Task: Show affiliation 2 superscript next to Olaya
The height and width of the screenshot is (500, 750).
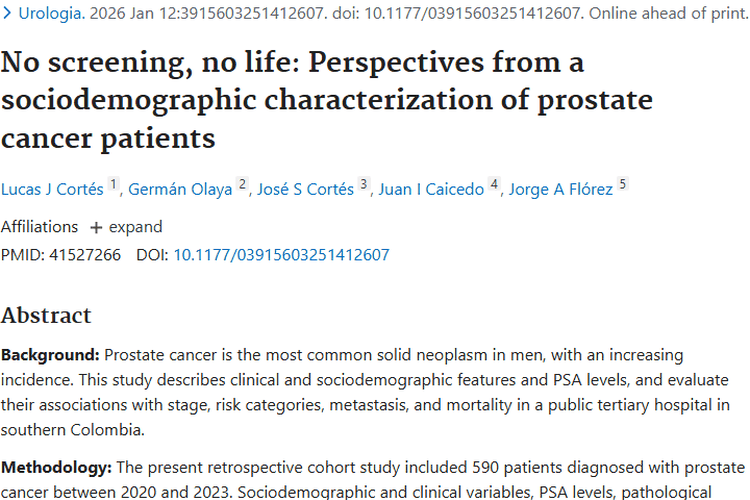Action: pyautogui.click(x=242, y=185)
